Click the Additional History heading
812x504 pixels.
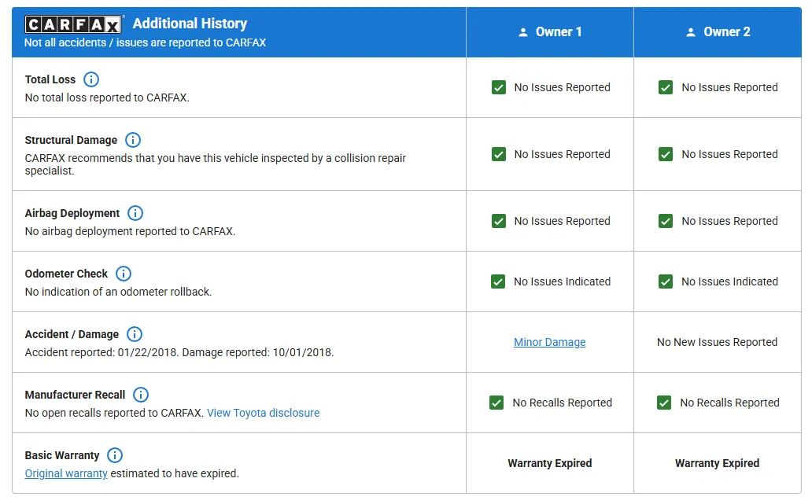click(x=190, y=24)
